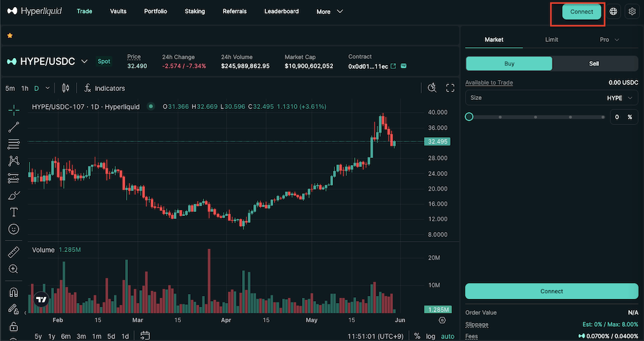
Task: Click the quick search icon above chart
Action: [x=432, y=88]
